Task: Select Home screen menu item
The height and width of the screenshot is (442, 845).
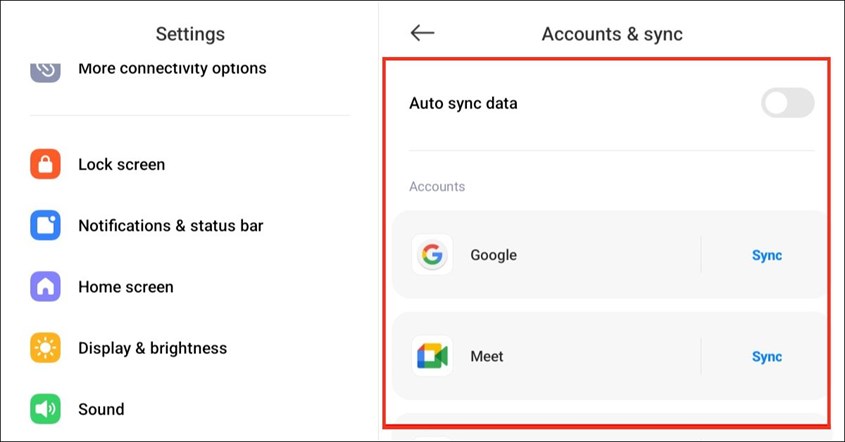Action: (x=126, y=287)
